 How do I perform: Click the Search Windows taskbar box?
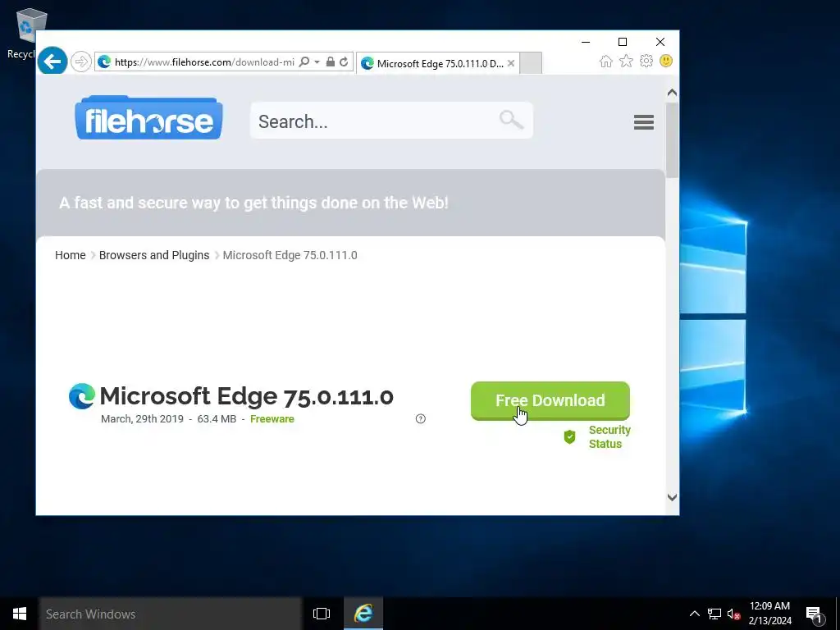[x=171, y=614]
